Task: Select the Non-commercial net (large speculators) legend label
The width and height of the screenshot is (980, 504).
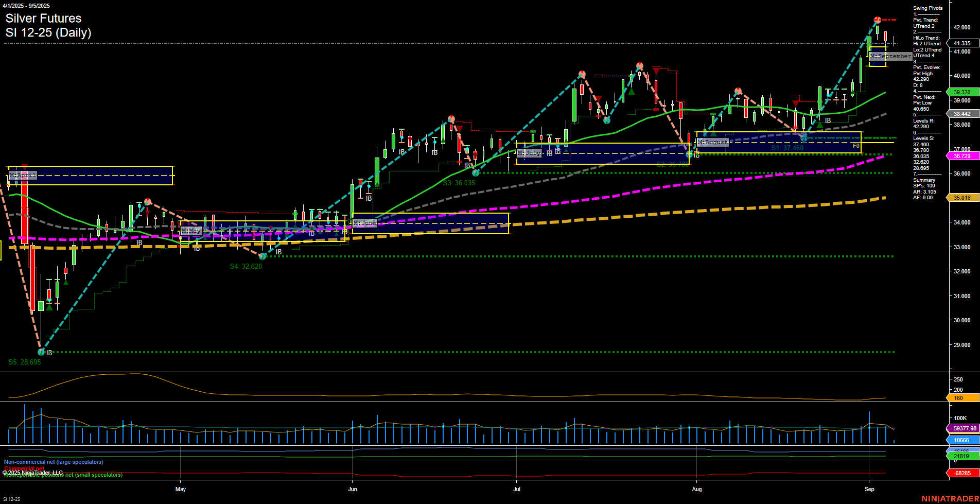Action: (53, 462)
